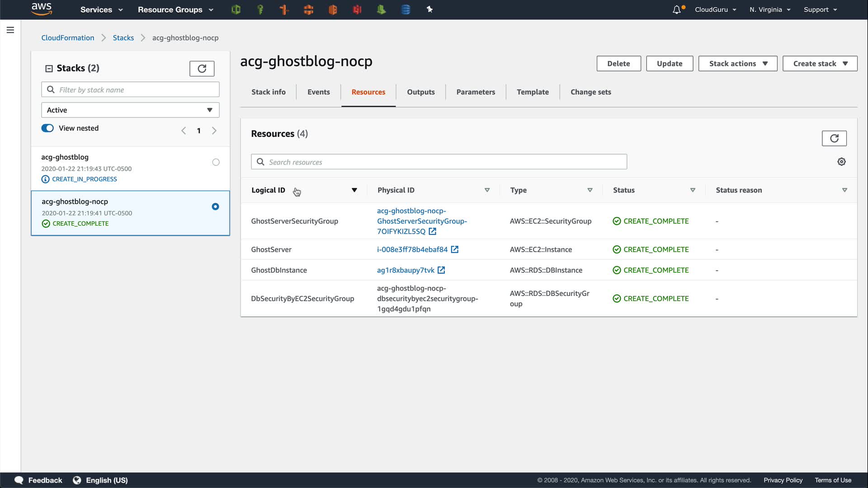Open the Template tab
Viewport: 868px width, 488px height.
pyautogui.click(x=533, y=92)
